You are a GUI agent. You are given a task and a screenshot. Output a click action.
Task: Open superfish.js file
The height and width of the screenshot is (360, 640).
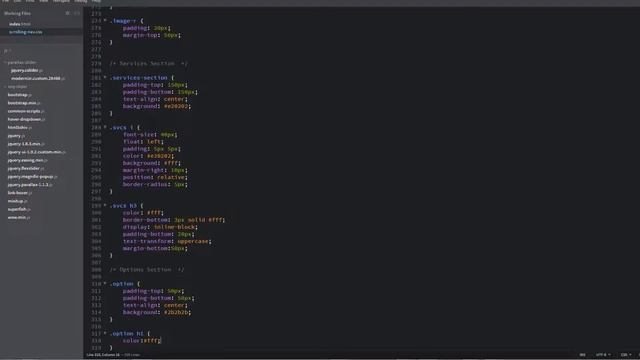coord(18,209)
